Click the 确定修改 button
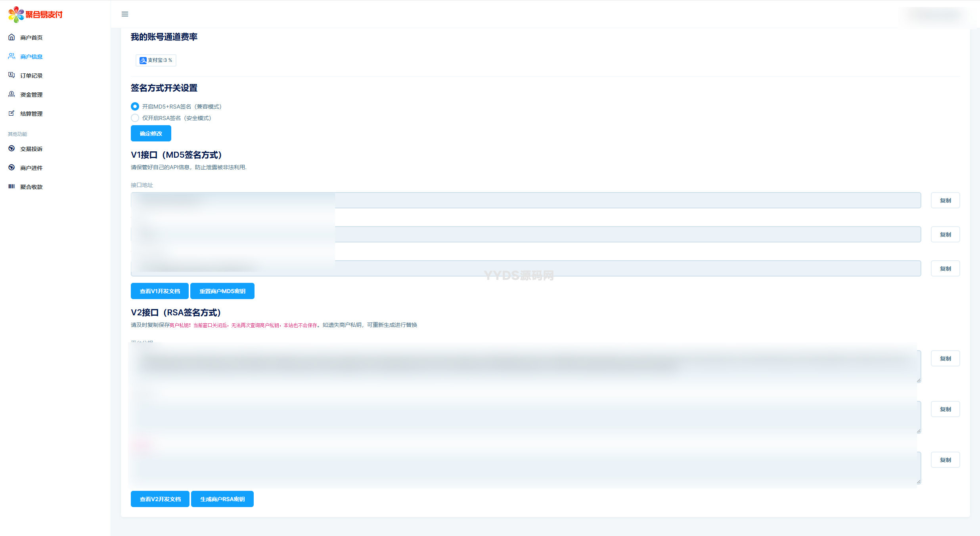The image size is (980, 536). click(x=151, y=134)
